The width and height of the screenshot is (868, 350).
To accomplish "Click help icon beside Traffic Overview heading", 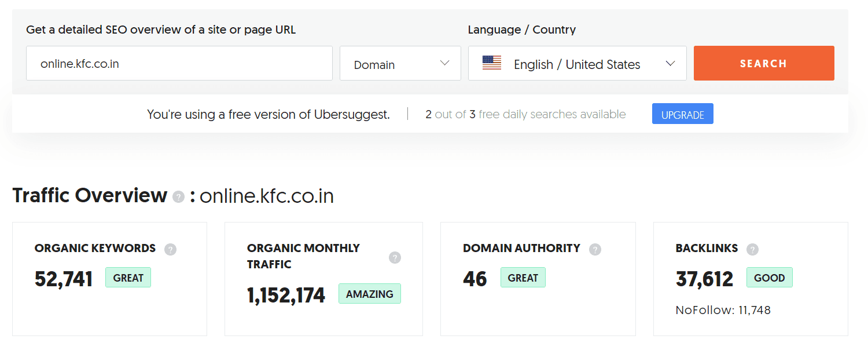I will point(179,197).
